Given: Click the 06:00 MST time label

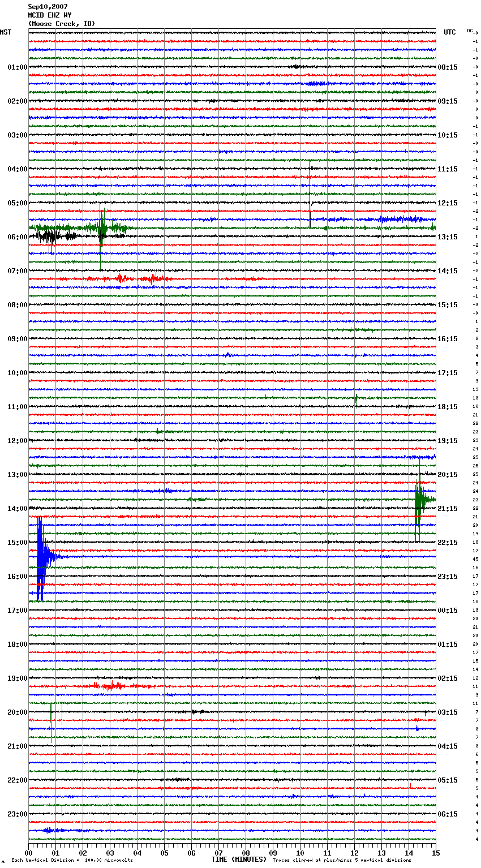Looking at the screenshot, I should point(18,237).
